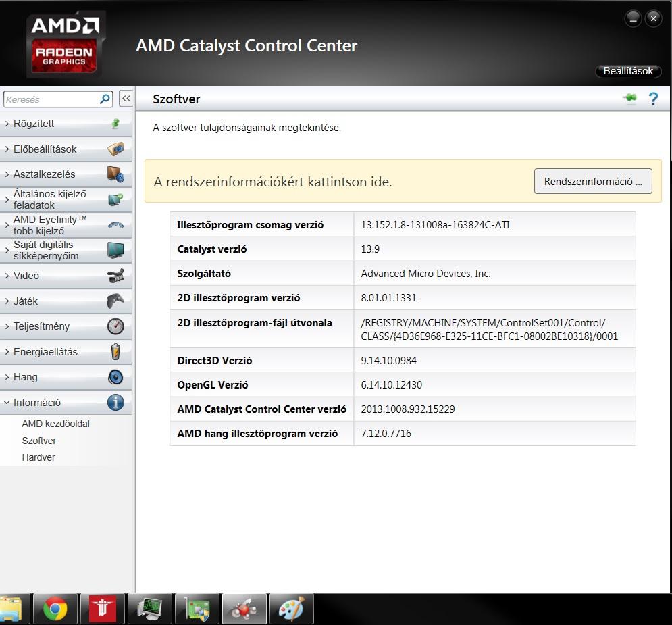Click the search magnifier icon
Viewport: 672px width, 625px height.
click(105, 99)
